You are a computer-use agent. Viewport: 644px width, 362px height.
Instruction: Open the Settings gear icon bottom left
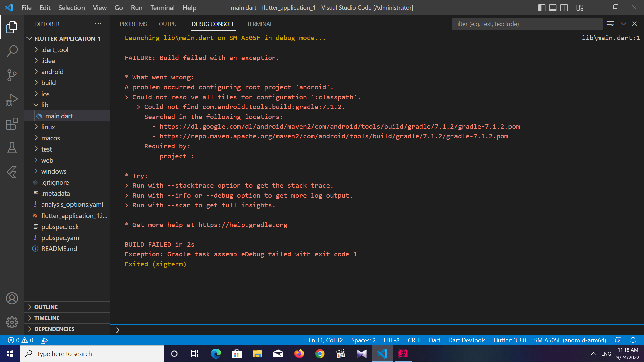tap(12, 322)
